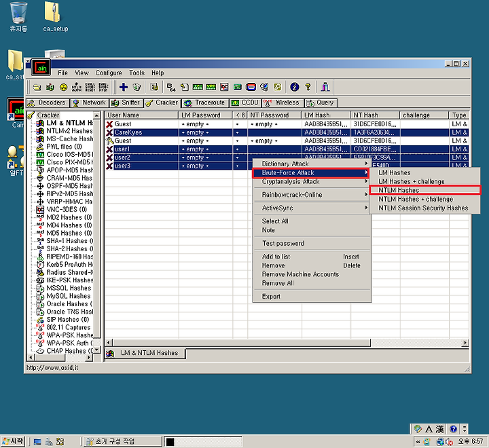489x448 pixels.
Task: Choose NTLM Hashes + challenge option
Action: coord(425,199)
